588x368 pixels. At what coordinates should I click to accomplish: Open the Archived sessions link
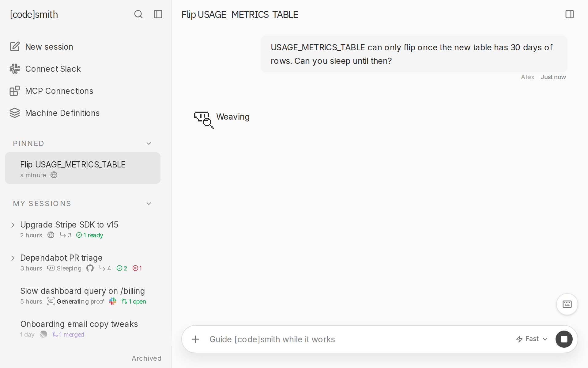coord(146,358)
